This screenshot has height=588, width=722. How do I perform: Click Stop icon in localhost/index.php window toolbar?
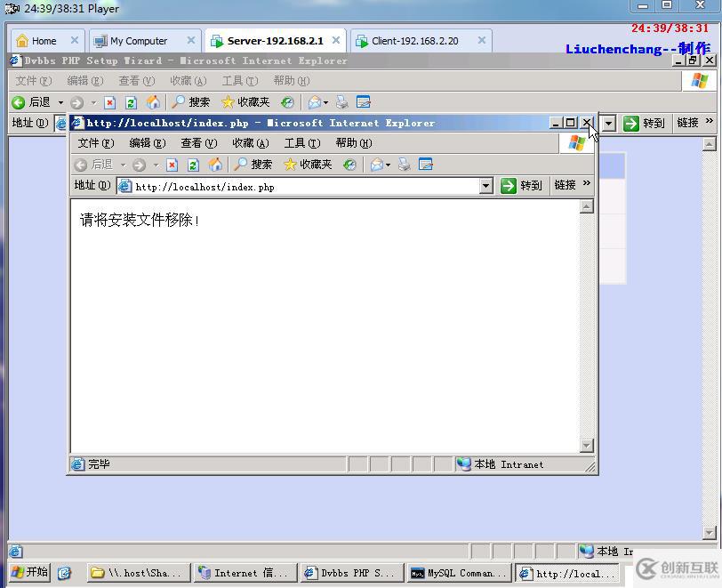click(x=172, y=165)
